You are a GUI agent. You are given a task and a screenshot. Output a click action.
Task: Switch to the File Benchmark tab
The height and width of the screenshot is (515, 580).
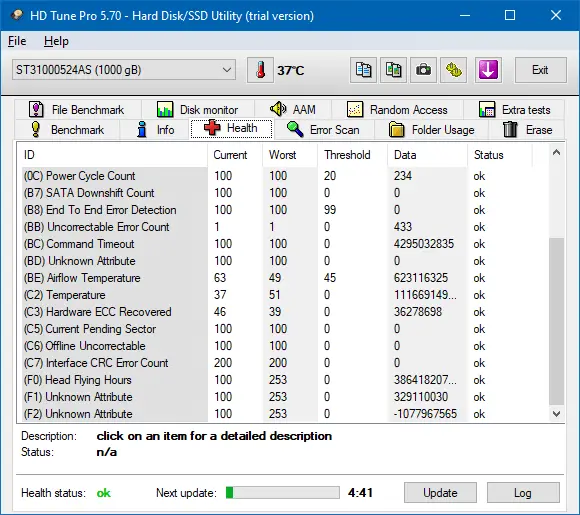[x=77, y=110]
